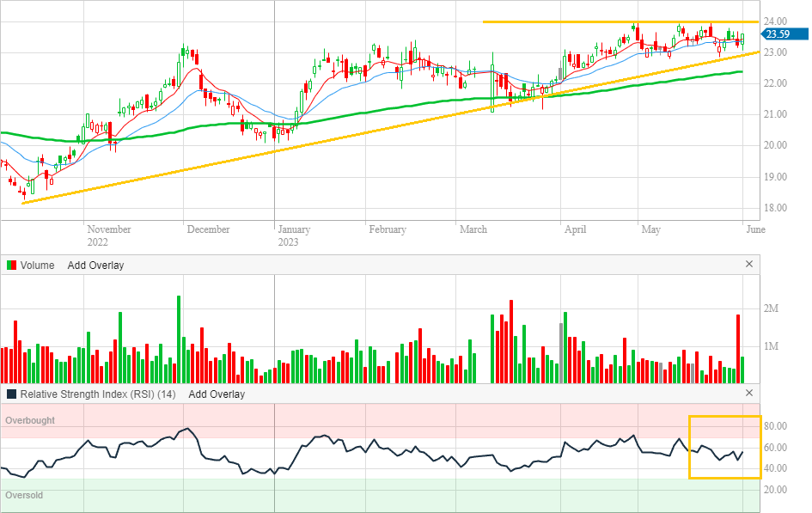Click the June label on date axis
The image size is (812, 513).
coord(755,229)
